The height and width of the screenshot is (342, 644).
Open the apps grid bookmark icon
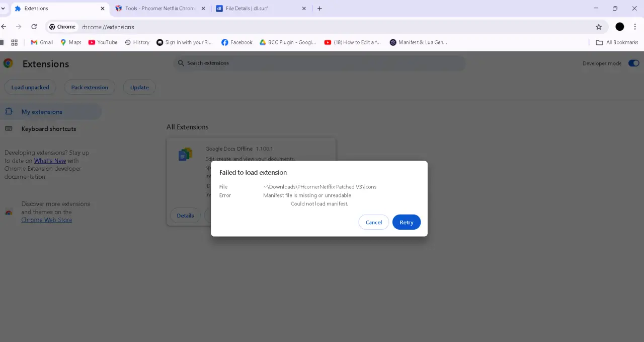[x=14, y=42]
